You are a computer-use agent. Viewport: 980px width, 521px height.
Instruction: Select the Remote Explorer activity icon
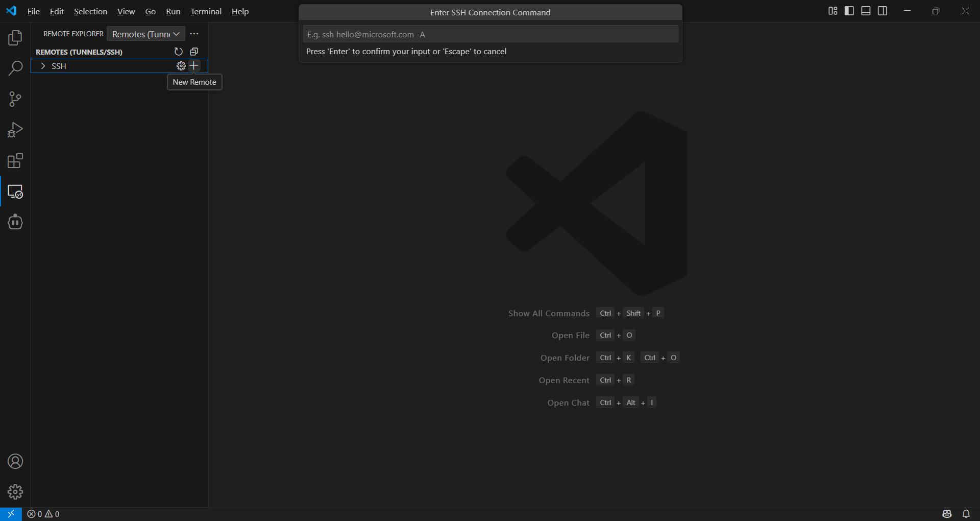[x=15, y=192]
